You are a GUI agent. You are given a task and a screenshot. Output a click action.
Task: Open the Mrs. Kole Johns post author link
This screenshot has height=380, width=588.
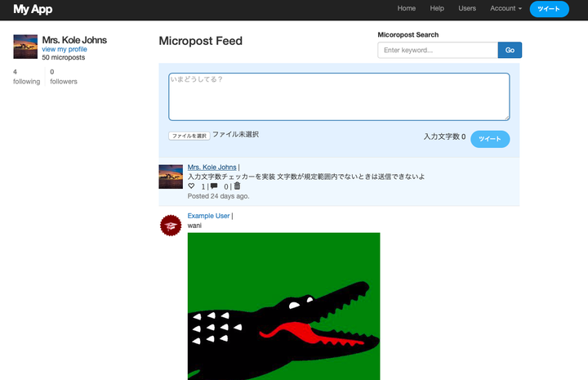coord(212,167)
